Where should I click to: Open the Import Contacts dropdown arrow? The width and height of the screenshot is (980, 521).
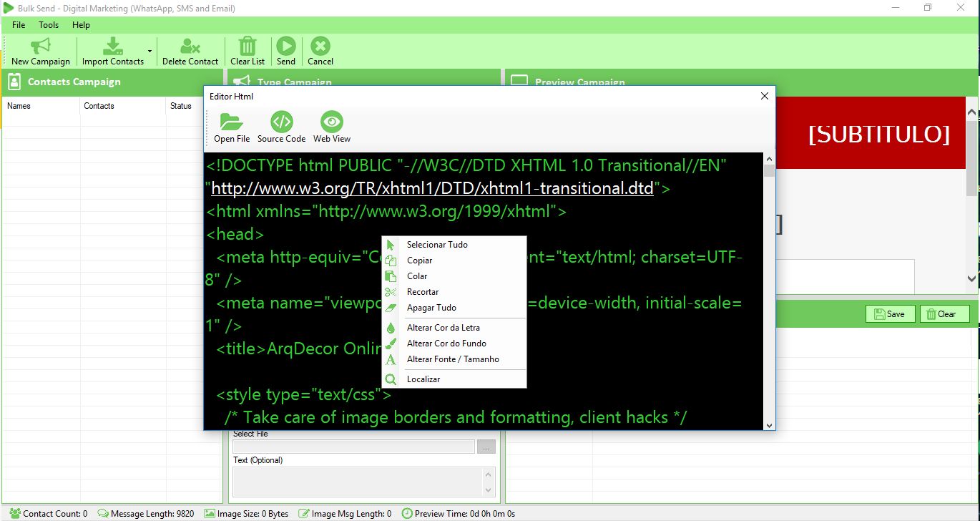pos(150,52)
